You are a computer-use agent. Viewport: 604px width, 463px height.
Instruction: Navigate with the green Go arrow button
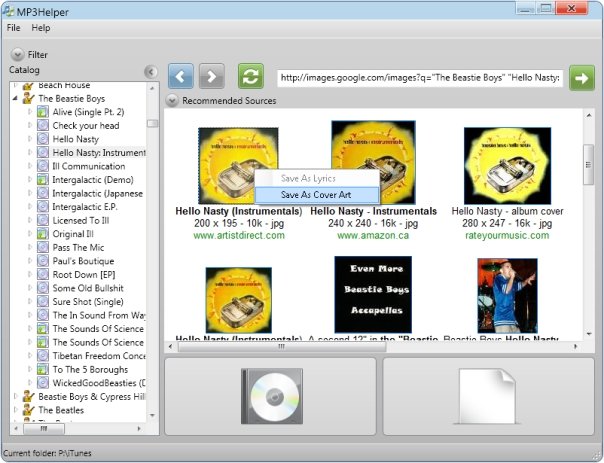582,78
